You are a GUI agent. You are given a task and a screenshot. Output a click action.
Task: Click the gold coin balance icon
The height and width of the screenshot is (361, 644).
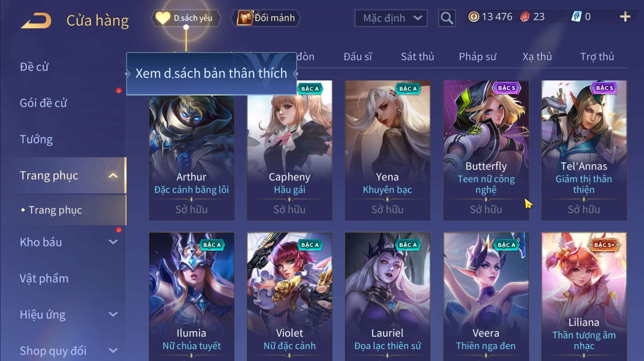474,17
